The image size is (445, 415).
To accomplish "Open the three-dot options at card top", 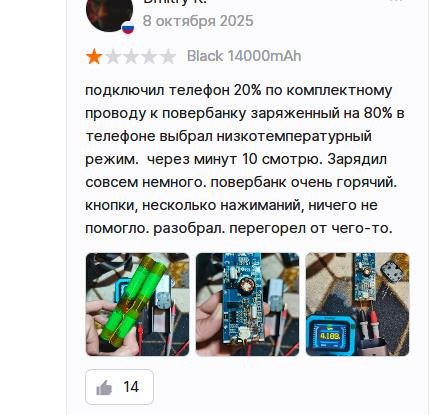I will [397, 1].
